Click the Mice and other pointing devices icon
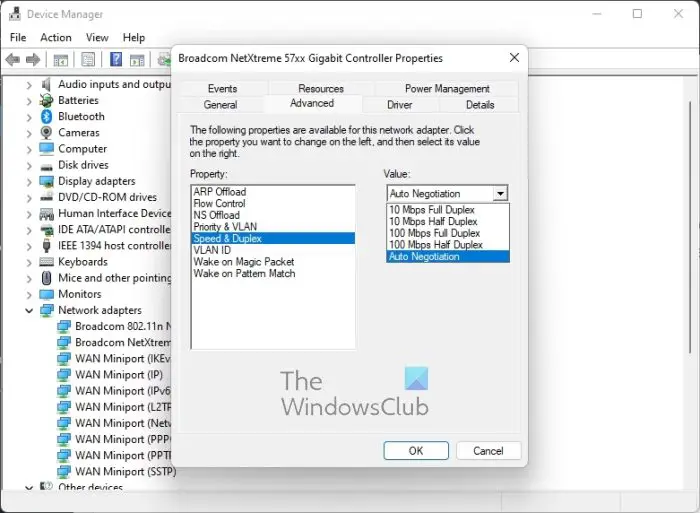This screenshot has width=700, height=513. [46, 278]
